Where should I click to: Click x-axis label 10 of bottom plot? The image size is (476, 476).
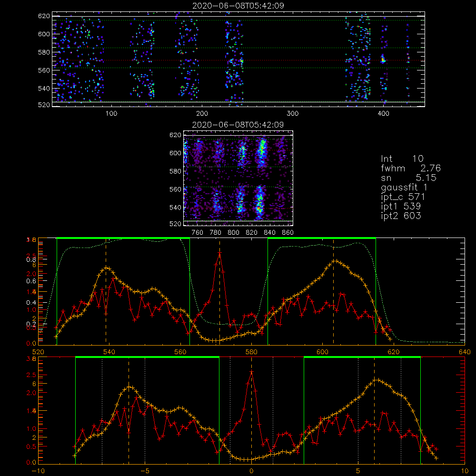(x=465, y=471)
